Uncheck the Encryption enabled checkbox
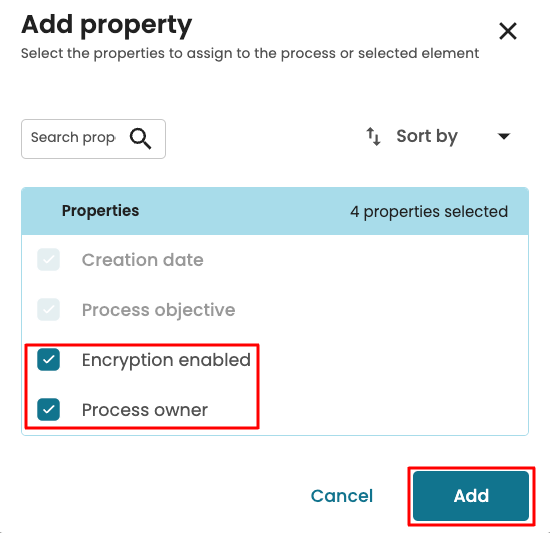550x533 pixels. [x=48, y=360]
